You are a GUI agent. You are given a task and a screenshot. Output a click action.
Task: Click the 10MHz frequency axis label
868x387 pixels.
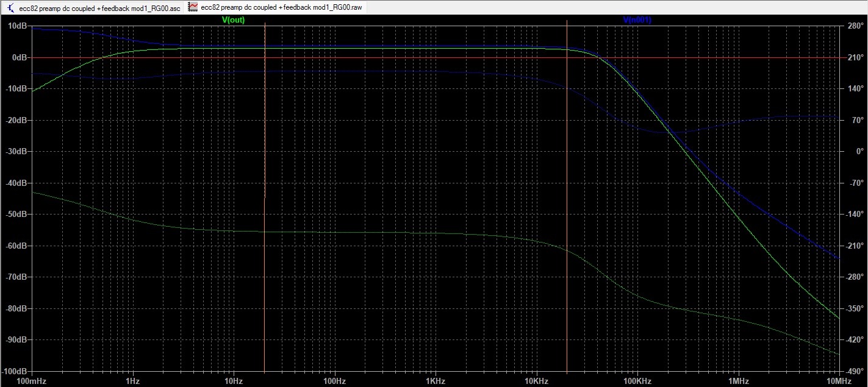839,380
